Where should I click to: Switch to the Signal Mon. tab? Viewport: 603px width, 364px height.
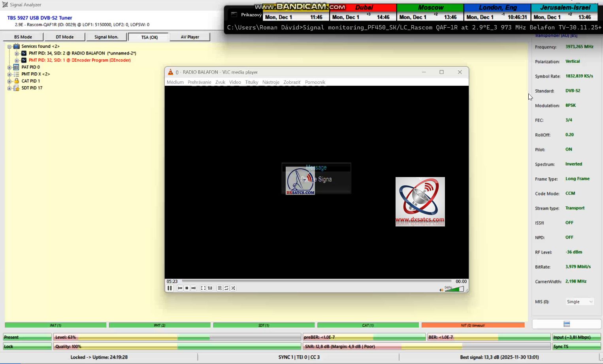(106, 37)
